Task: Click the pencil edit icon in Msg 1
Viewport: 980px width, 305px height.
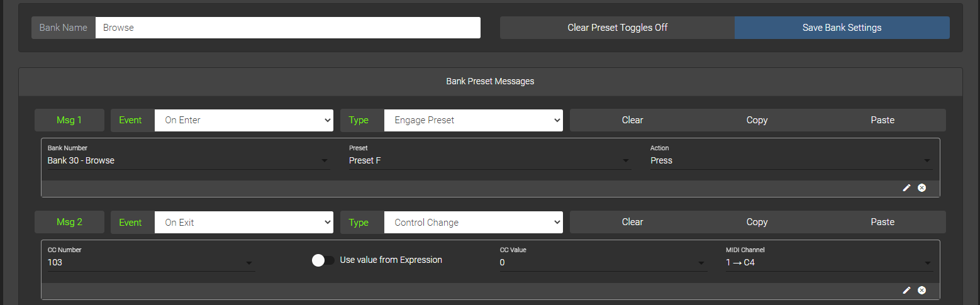Action: (906, 188)
